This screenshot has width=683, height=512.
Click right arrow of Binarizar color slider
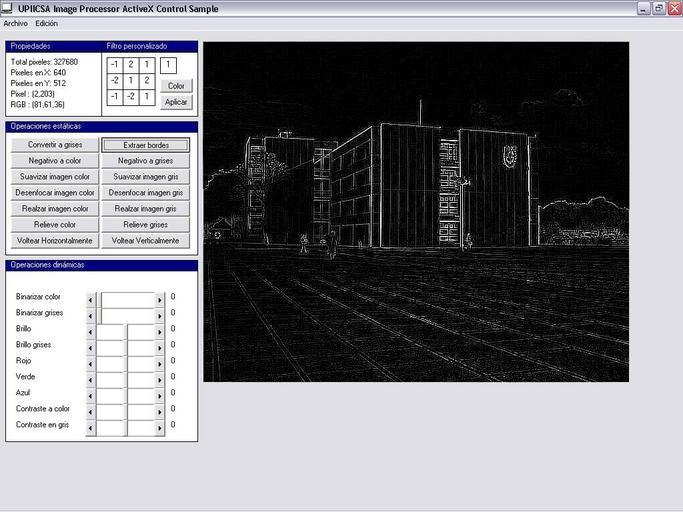(159, 300)
